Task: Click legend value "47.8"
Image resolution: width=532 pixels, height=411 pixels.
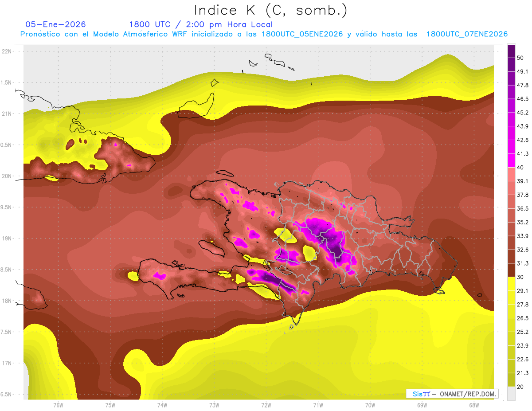Action: click(523, 85)
